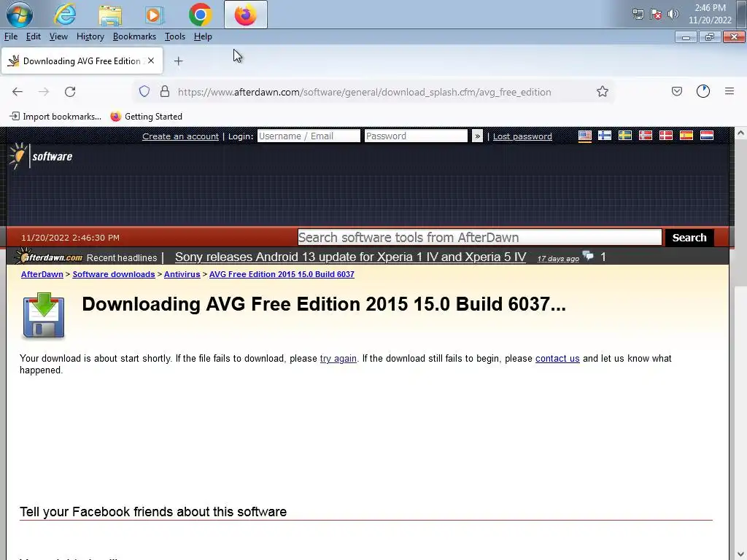747x560 pixels.
Task: Open the Getting Started bookmark
Action: 146,116
